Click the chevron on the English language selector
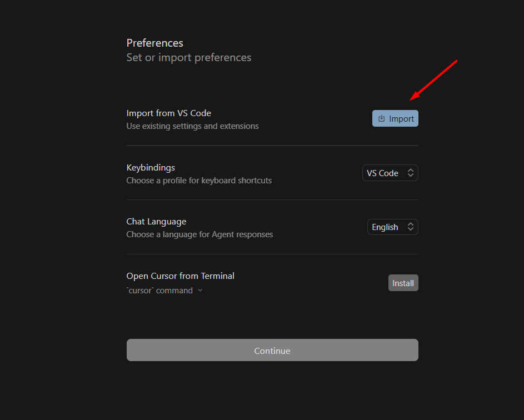This screenshot has width=524, height=420. point(411,227)
